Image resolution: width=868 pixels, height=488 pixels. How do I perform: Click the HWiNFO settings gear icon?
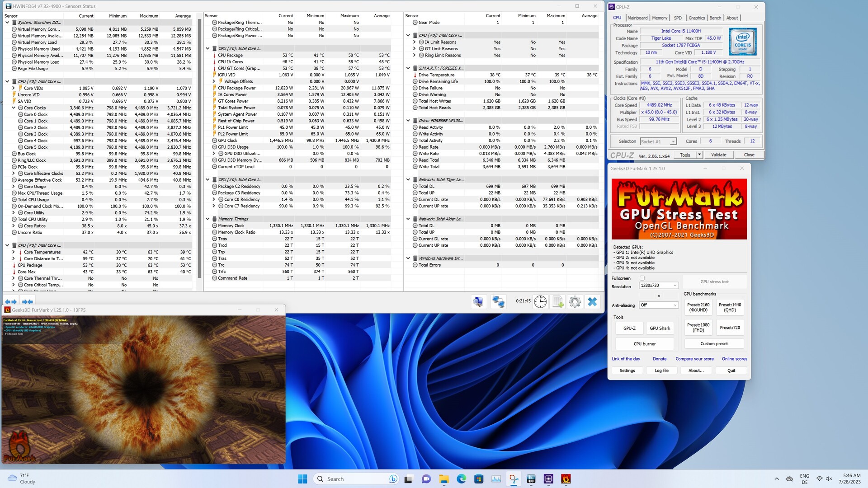click(575, 301)
